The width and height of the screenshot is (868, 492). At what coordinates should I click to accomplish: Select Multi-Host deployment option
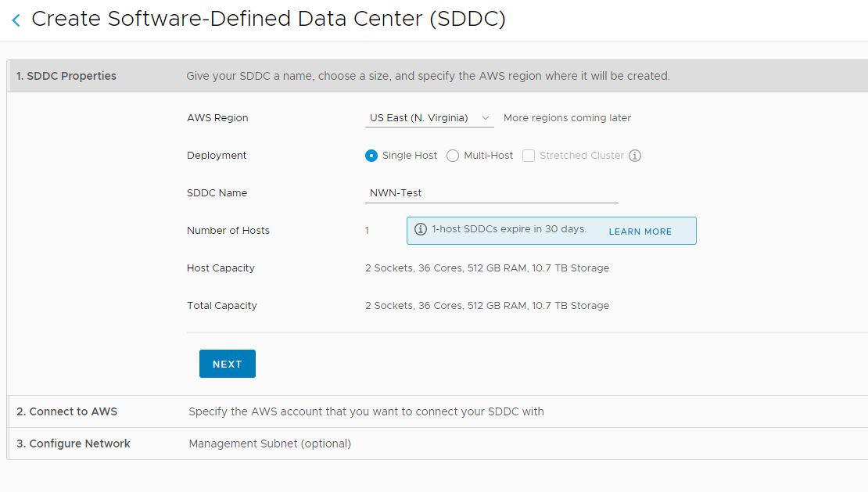tap(452, 156)
